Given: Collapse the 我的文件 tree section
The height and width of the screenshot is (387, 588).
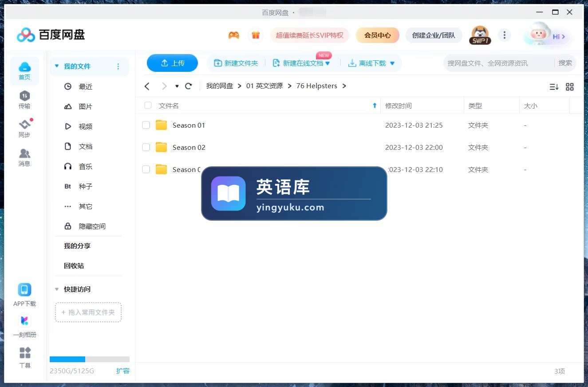Looking at the screenshot, I should point(56,66).
